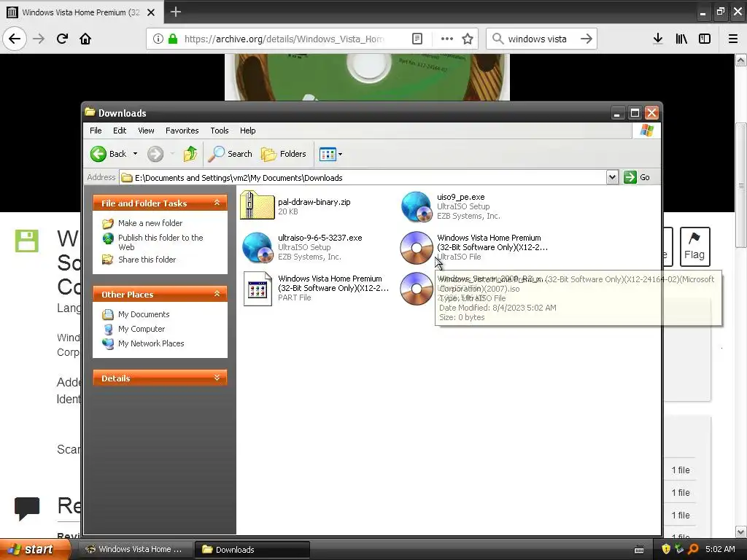Select ultraiso-9-6-5-3237.exe icon
The width and height of the screenshot is (747, 560).
coord(258,247)
